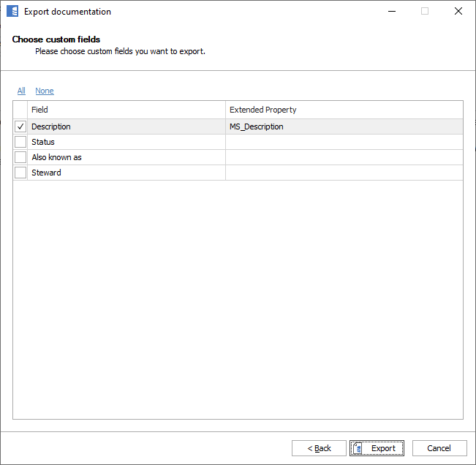
Task: Select all custom fields via All link
Action: click(x=21, y=91)
